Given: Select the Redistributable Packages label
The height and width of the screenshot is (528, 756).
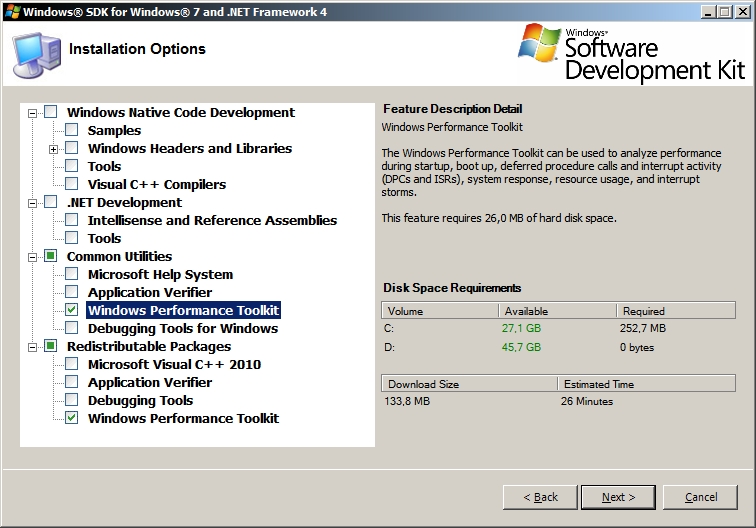Looking at the screenshot, I should [149, 347].
